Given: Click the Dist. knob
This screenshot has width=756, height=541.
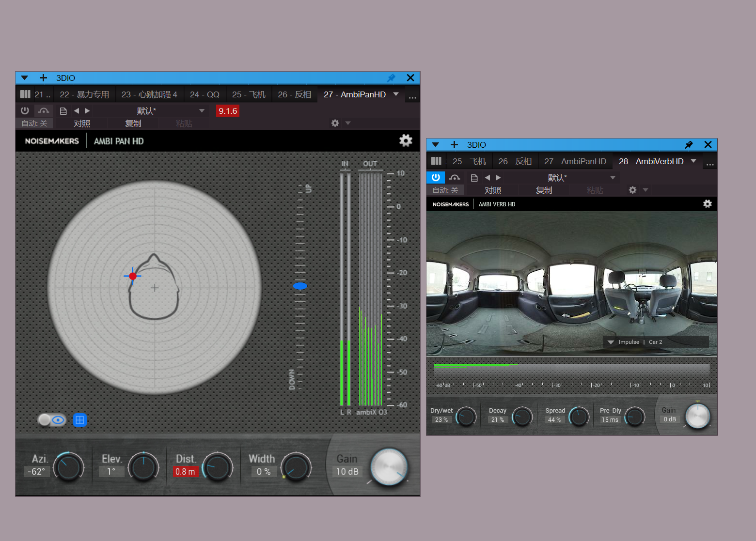Looking at the screenshot, I should [218, 467].
